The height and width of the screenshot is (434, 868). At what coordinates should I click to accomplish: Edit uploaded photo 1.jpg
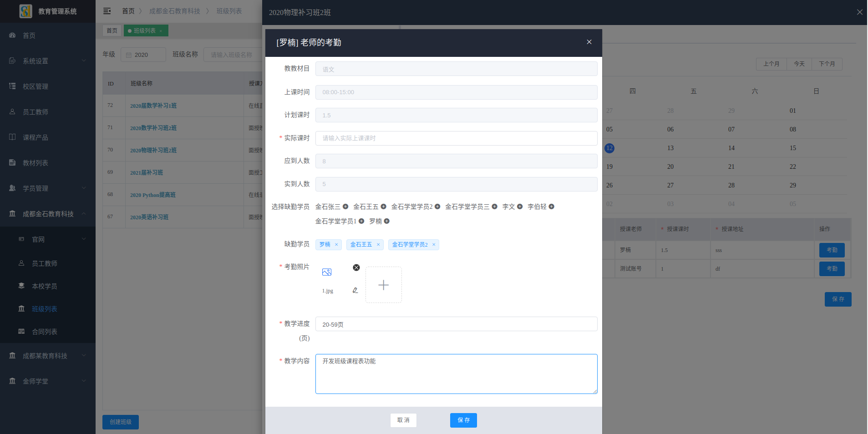pyautogui.click(x=355, y=290)
